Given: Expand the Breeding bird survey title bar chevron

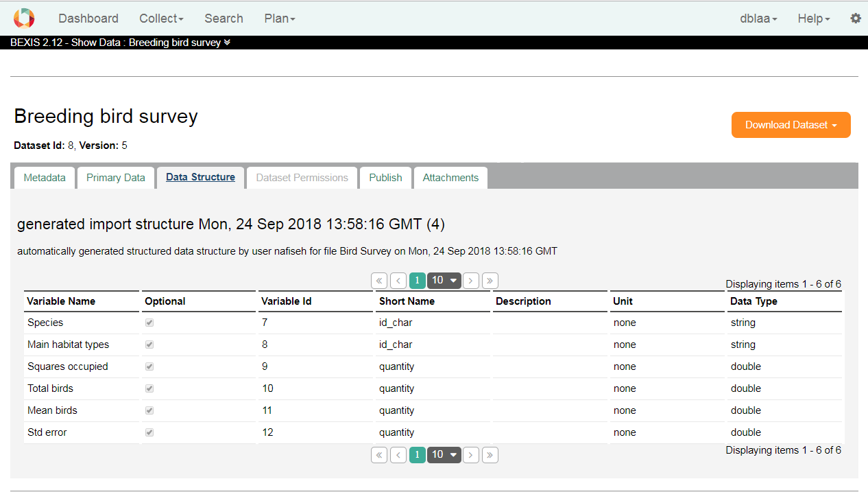Looking at the screenshot, I should [227, 43].
